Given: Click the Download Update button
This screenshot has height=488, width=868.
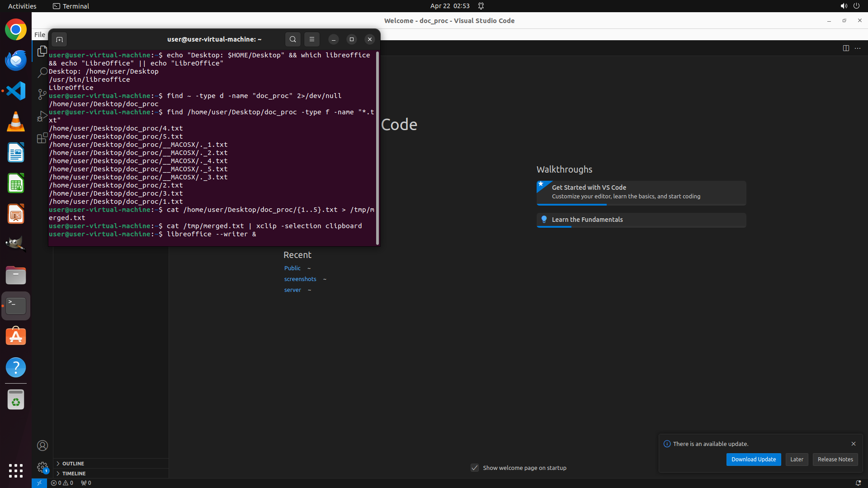Looking at the screenshot, I should click(753, 460).
